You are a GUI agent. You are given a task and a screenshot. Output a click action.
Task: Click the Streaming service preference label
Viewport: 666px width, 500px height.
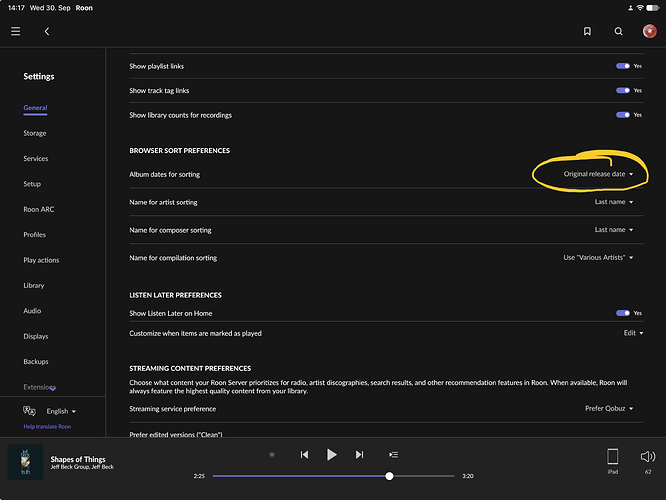(172, 409)
